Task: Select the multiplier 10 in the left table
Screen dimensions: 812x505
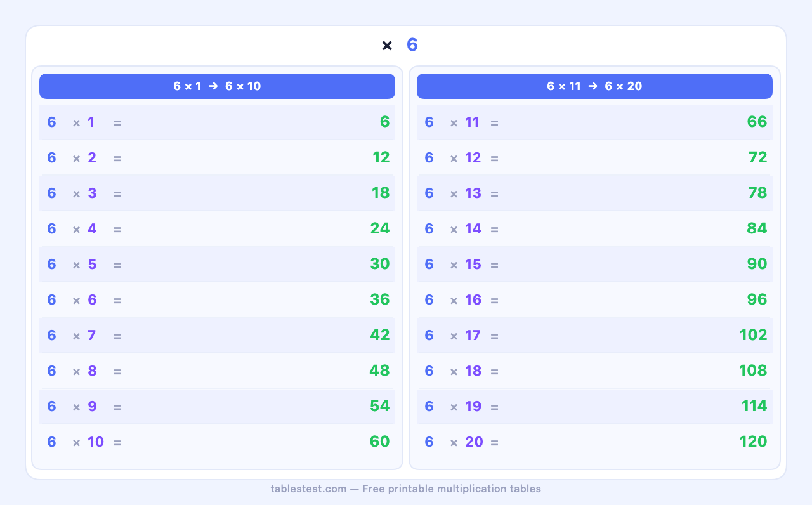Action: tap(96, 442)
